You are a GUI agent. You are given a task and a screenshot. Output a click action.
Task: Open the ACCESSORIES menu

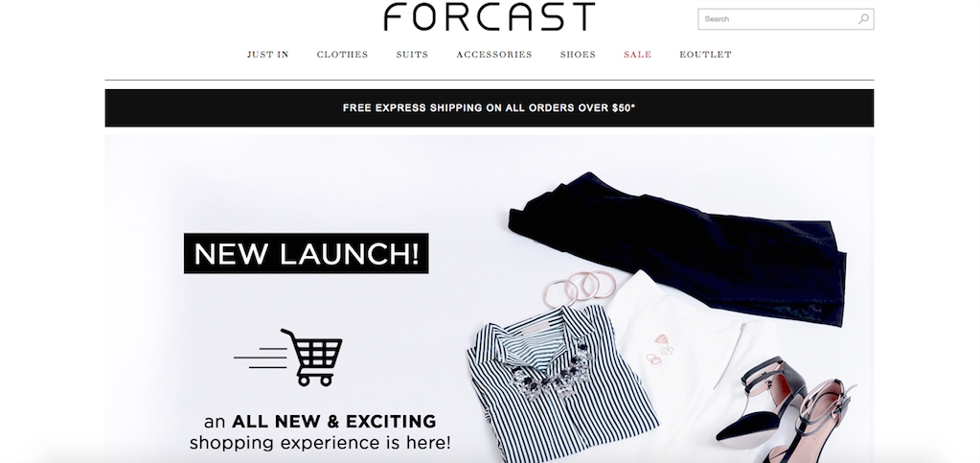pos(493,55)
